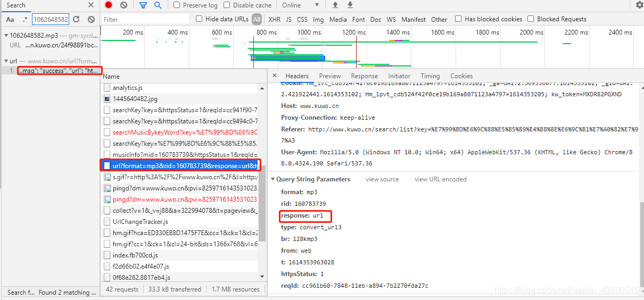Enable Disable cache checkbox
Image resolution: width=644 pixels, height=300 pixels.
coord(227,5)
